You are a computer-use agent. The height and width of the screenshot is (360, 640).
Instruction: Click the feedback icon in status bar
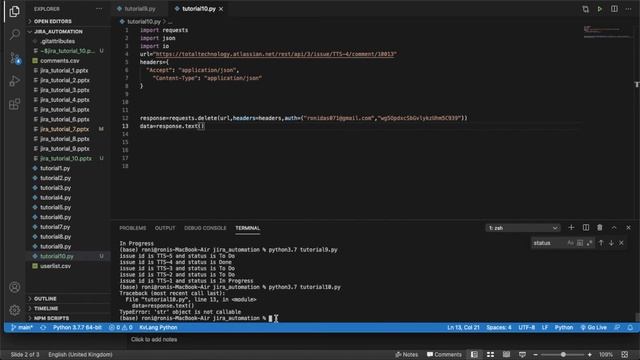[617, 327]
